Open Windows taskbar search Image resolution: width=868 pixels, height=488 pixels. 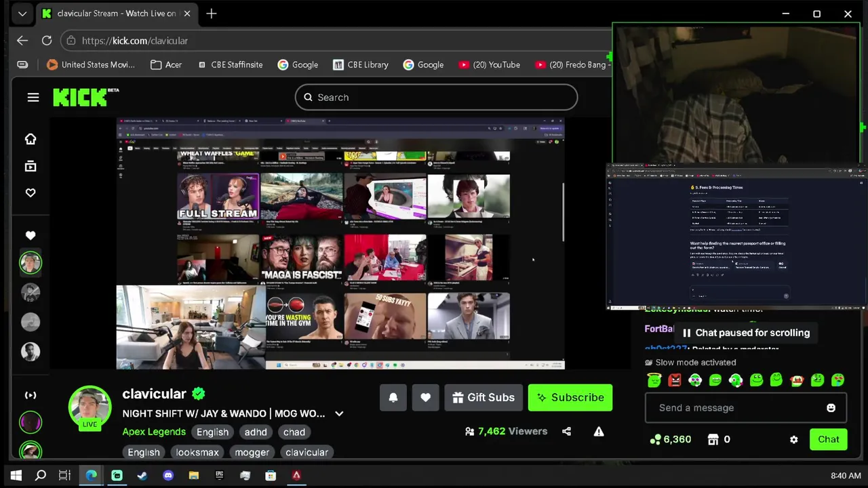click(41, 475)
